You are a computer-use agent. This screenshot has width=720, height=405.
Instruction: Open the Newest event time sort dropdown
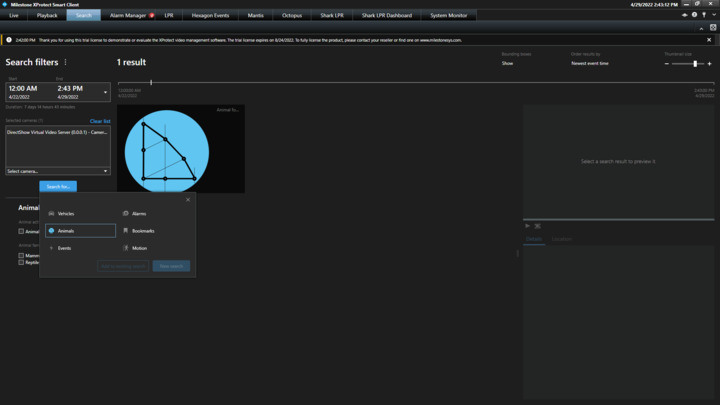(589, 63)
